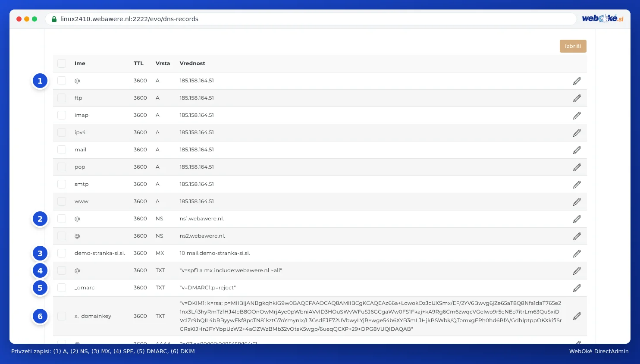Edit the ns2.webawere.nl NS record
640x364 pixels.
[577, 236]
